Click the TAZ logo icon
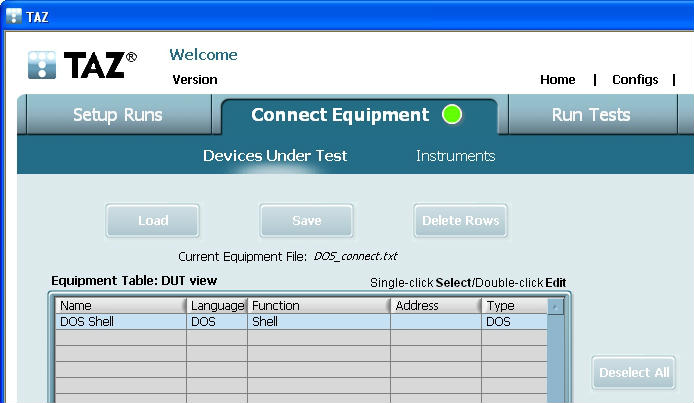This screenshot has width=694, height=403. (x=42, y=65)
